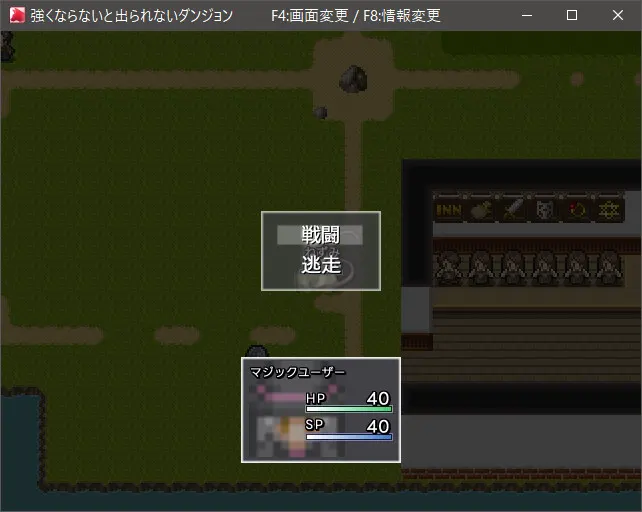Close the game window
Screen dimensions: 642x512
pyautogui.click(x=618, y=16)
